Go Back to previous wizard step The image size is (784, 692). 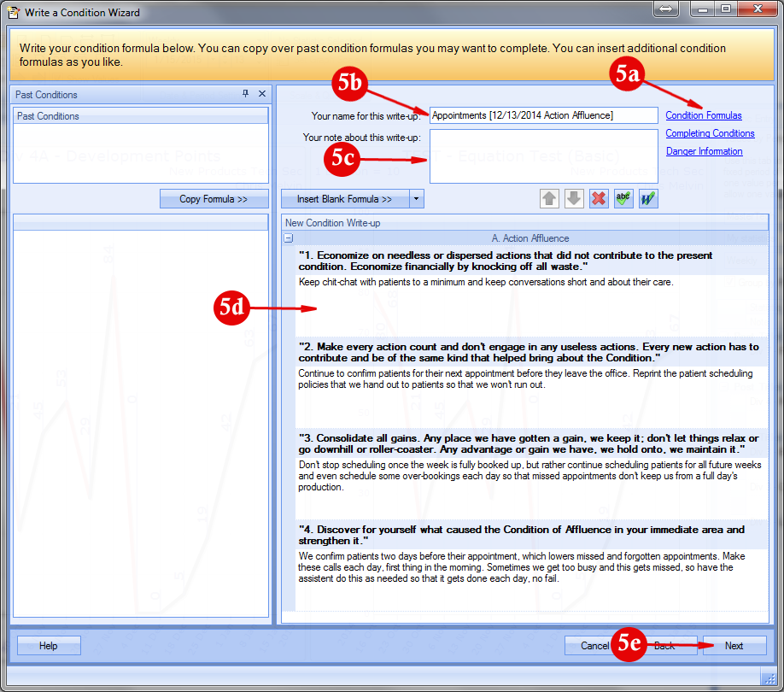point(664,646)
